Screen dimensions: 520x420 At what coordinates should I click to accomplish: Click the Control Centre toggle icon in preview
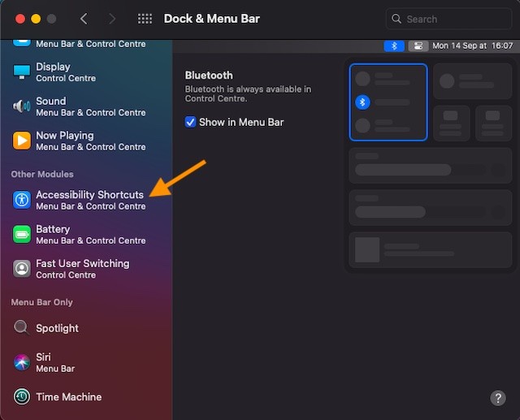click(418, 45)
